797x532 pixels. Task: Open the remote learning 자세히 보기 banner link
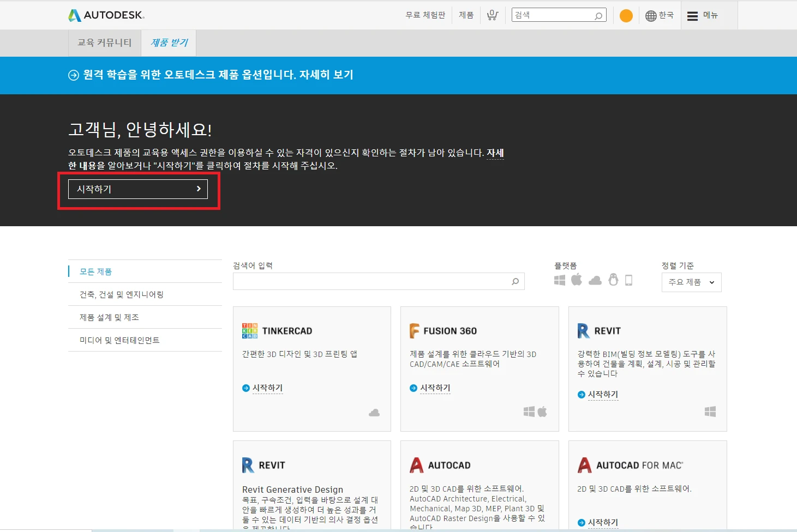pos(326,75)
